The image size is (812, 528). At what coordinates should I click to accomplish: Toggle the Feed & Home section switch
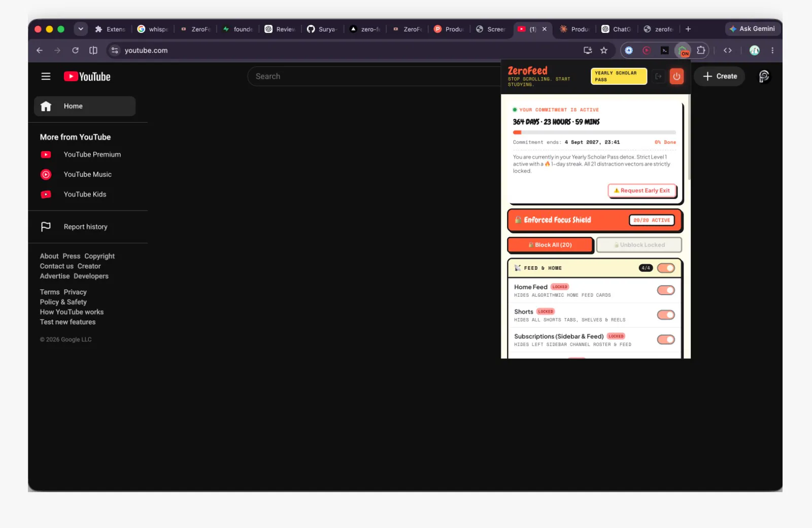(x=666, y=268)
